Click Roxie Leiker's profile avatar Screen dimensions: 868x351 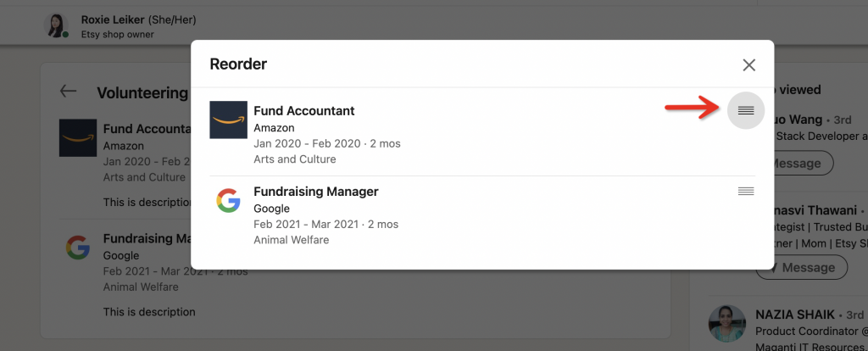pos(57,26)
